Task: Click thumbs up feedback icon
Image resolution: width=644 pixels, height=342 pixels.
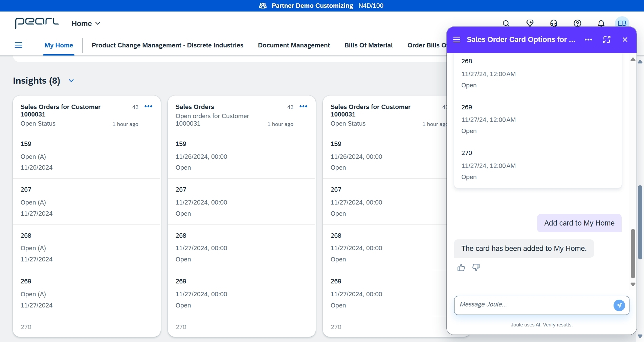Action: [x=461, y=268]
